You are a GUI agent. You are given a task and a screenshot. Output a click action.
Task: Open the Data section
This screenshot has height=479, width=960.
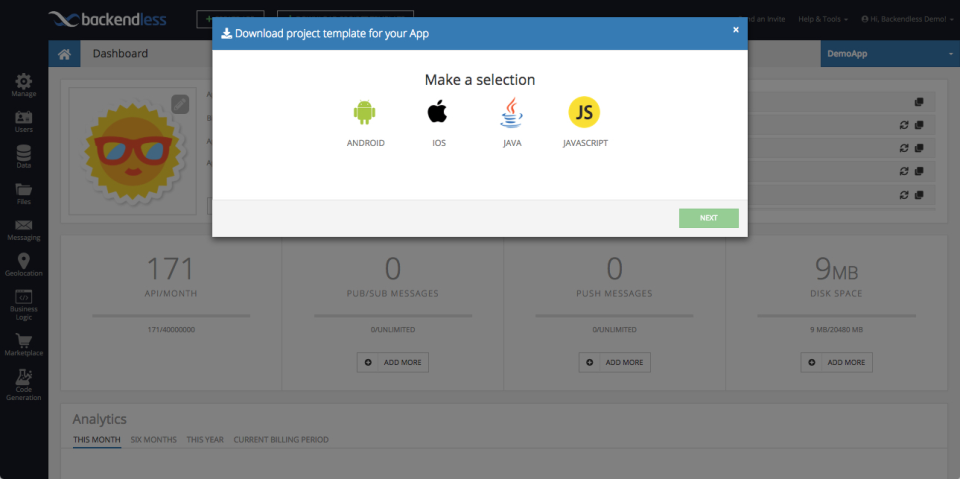point(24,157)
